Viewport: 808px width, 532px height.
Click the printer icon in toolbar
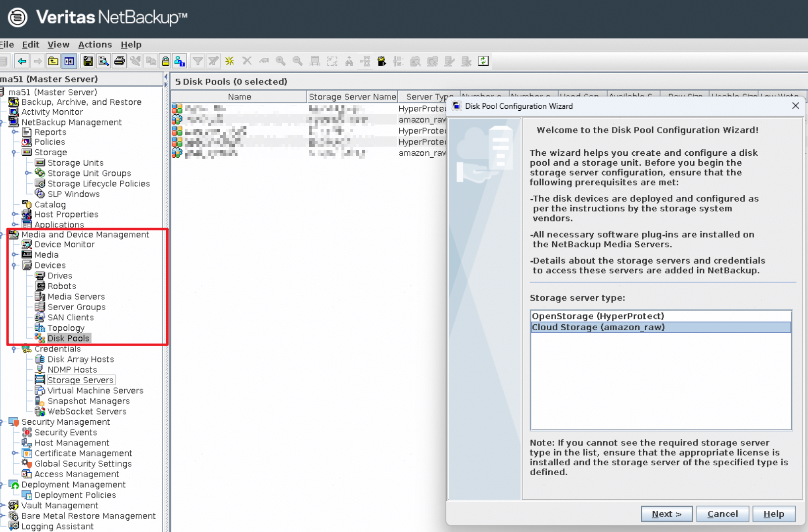pos(119,61)
